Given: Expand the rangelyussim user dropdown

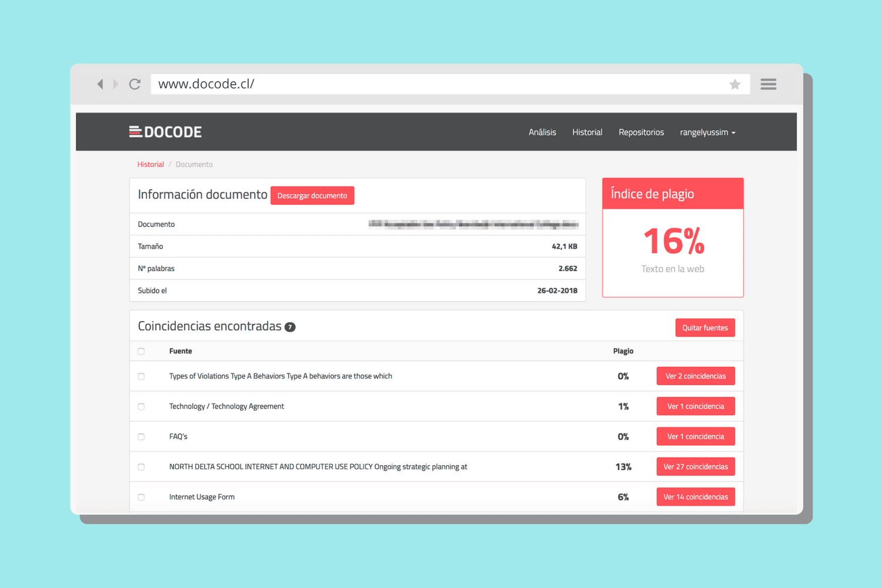Looking at the screenshot, I should [x=707, y=132].
